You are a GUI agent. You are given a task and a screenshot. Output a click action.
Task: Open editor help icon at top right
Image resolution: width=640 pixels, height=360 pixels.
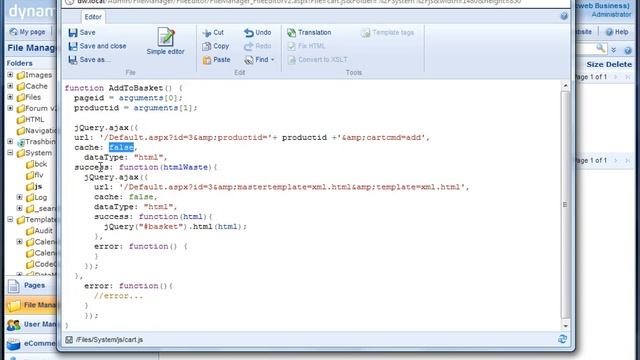tap(564, 16)
